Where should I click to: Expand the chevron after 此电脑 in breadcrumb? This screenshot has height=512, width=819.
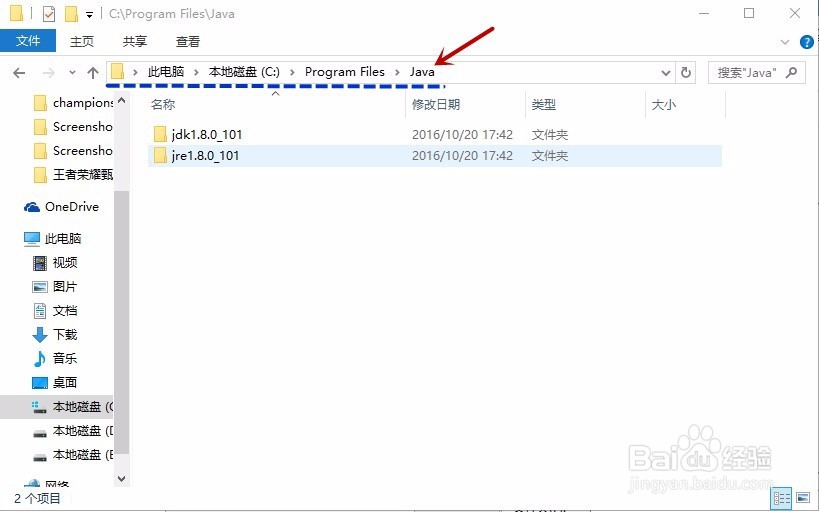[196, 72]
